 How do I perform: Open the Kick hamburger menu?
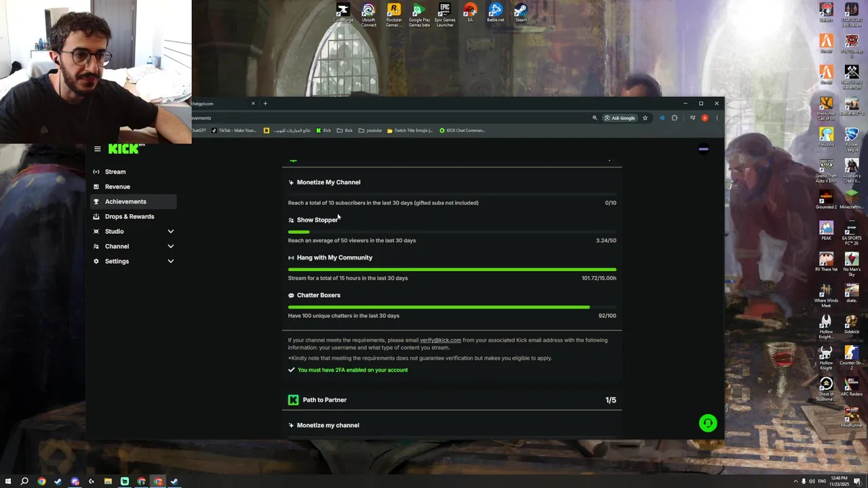97,149
